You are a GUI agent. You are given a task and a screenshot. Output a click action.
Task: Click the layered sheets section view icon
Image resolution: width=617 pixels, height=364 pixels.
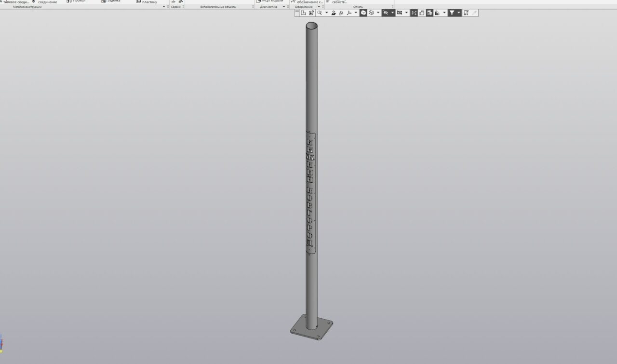point(422,13)
